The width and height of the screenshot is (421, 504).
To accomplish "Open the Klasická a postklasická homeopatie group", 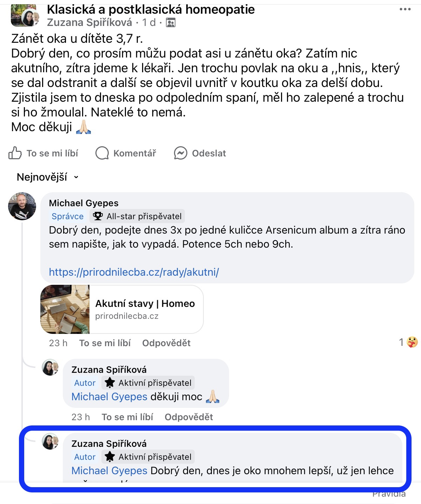I will pyautogui.click(x=151, y=9).
